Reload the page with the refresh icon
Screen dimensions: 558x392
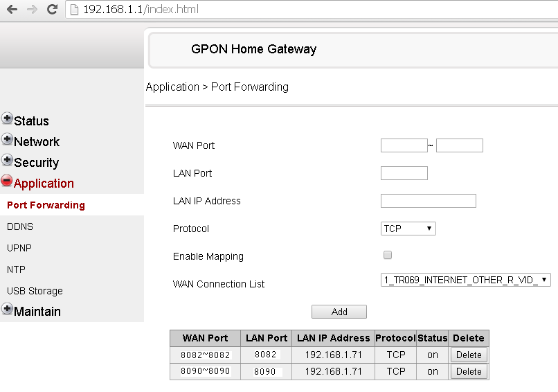click(53, 9)
